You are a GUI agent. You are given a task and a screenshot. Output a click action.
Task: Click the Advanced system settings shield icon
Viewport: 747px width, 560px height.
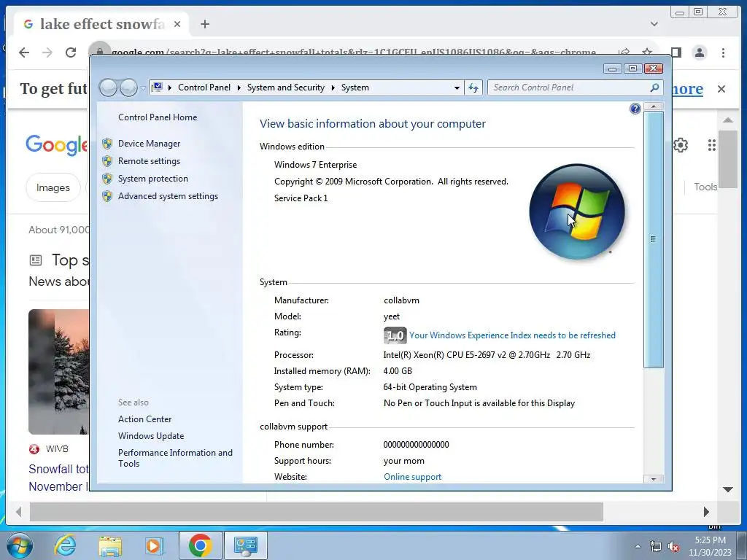pos(107,196)
